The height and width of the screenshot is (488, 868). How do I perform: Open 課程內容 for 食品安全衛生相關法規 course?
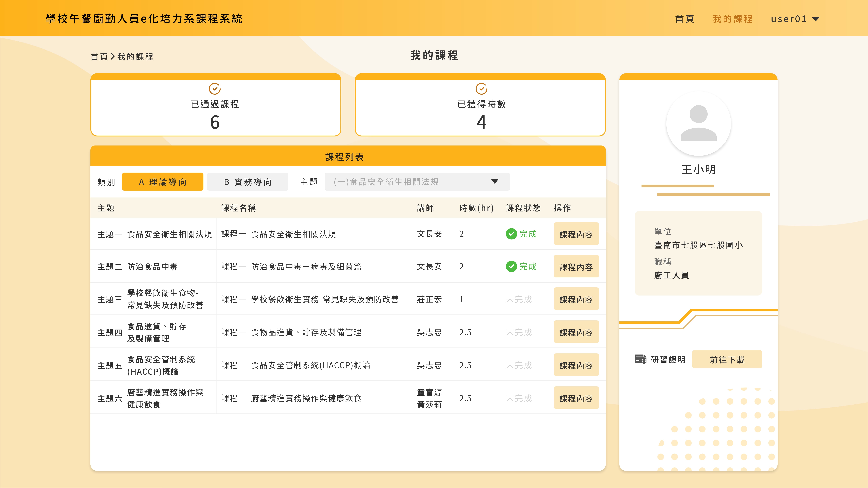click(576, 234)
